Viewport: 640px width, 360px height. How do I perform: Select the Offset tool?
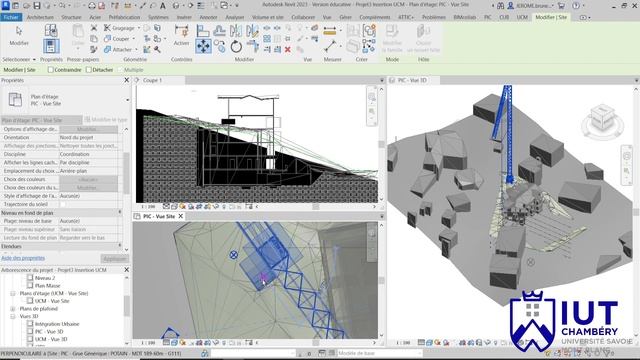pyautogui.click(x=220, y=31)
